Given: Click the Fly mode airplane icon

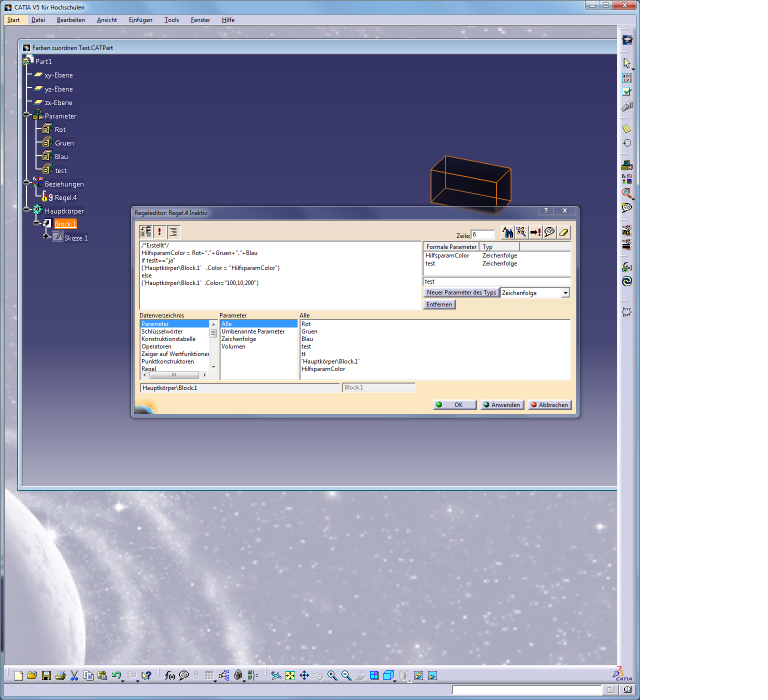Looking at the screenshot, I should coord(276,675).
